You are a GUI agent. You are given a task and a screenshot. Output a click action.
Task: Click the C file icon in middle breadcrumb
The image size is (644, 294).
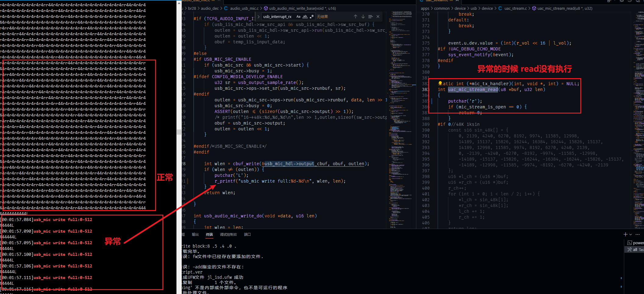tap(226, 8)
